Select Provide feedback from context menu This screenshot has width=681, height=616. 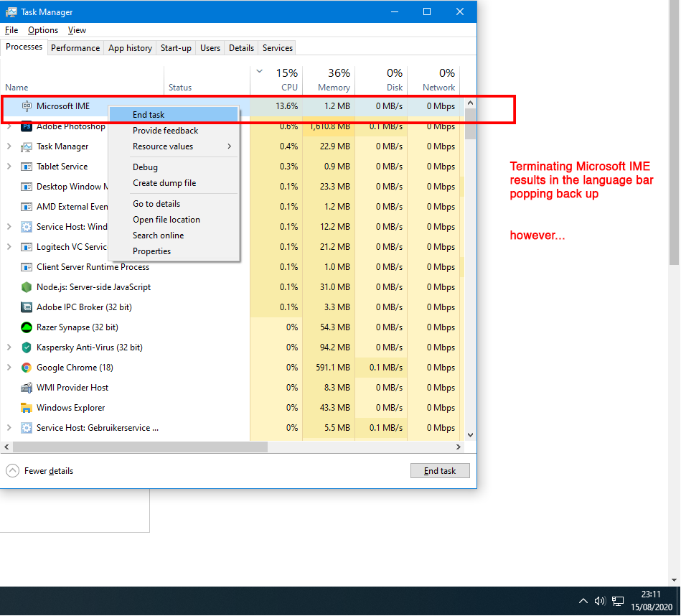click(x=174, y=131)
